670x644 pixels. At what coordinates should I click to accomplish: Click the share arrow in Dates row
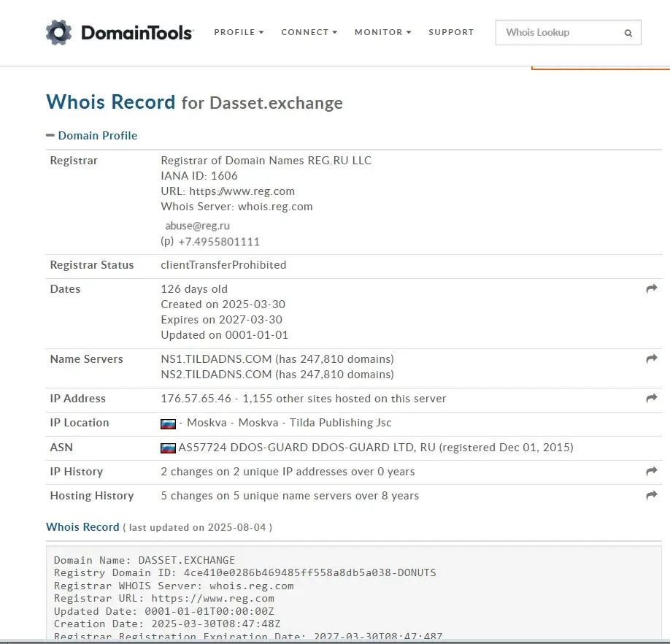point(652,289)
